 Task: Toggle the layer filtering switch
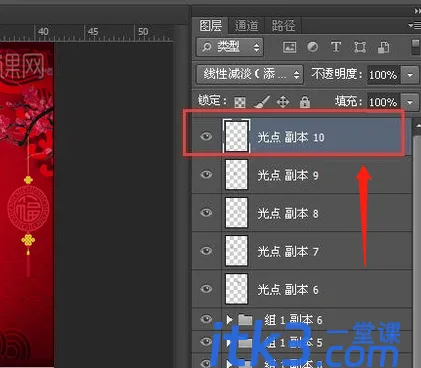coord(415,47)
